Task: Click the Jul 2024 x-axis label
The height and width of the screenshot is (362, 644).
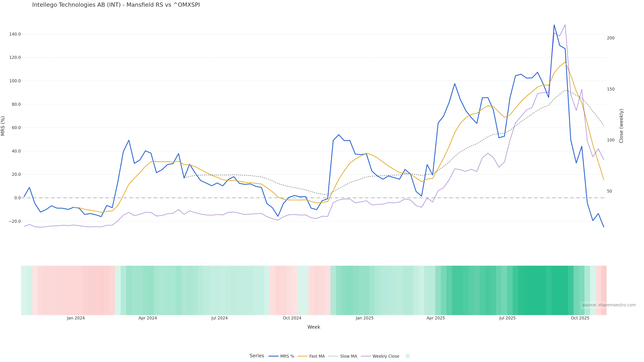Action: coord(219,318)
